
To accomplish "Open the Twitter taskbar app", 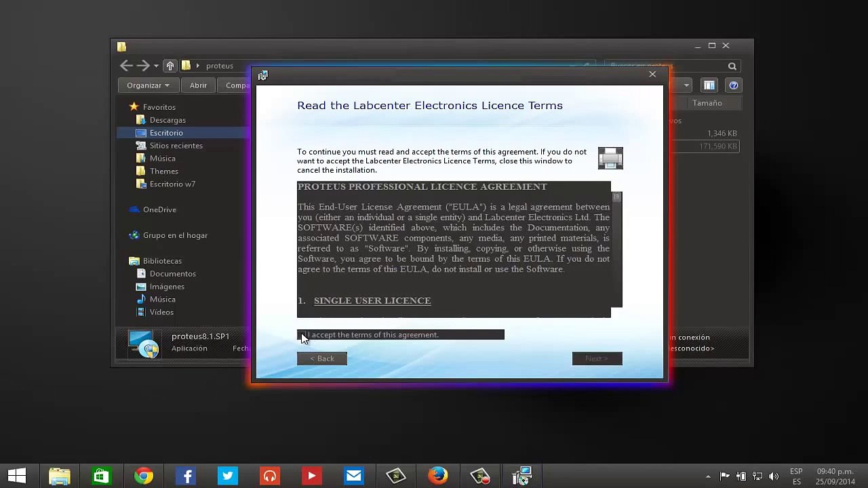I will [x=227, y=476].
